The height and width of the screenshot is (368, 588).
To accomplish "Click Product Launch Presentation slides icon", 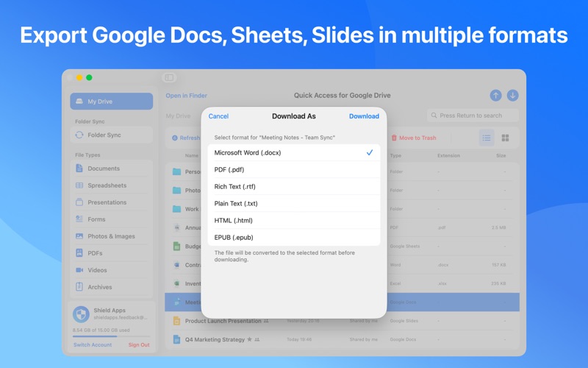I will point(176,321).
